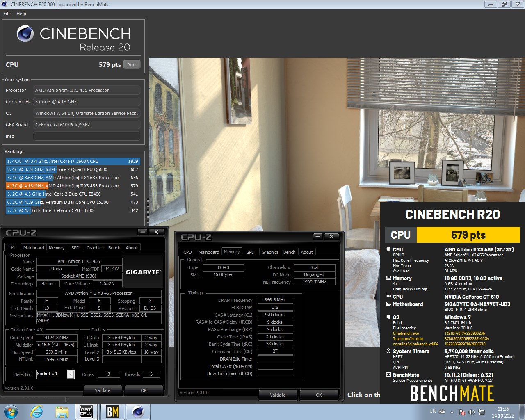Open Bench tab in CPU-Z processor window
The image size is (525, 420).
coord(114,248)
